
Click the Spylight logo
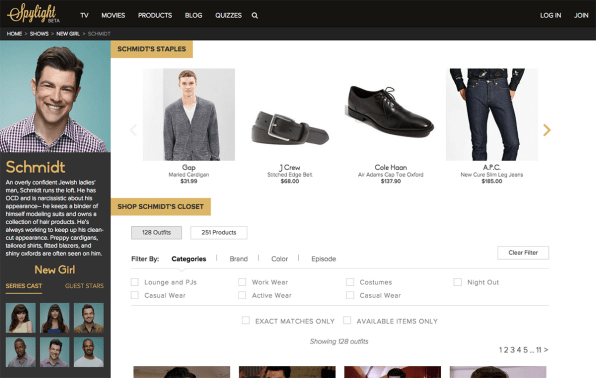(33, 13)
